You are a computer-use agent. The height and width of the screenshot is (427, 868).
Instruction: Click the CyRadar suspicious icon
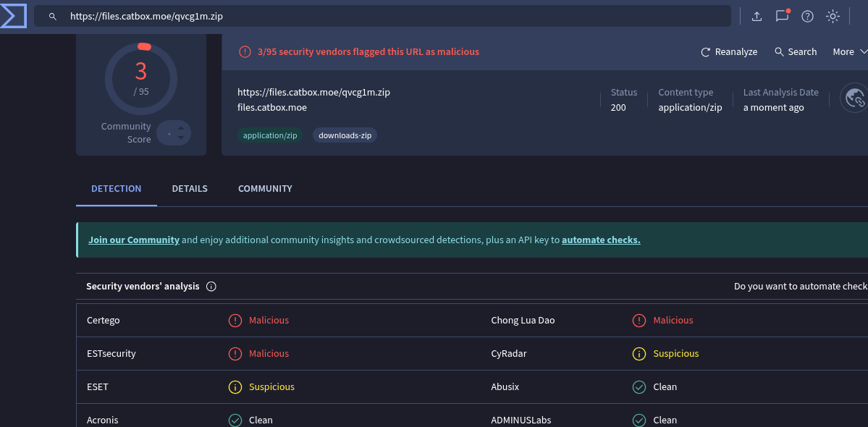coord(639,353)
